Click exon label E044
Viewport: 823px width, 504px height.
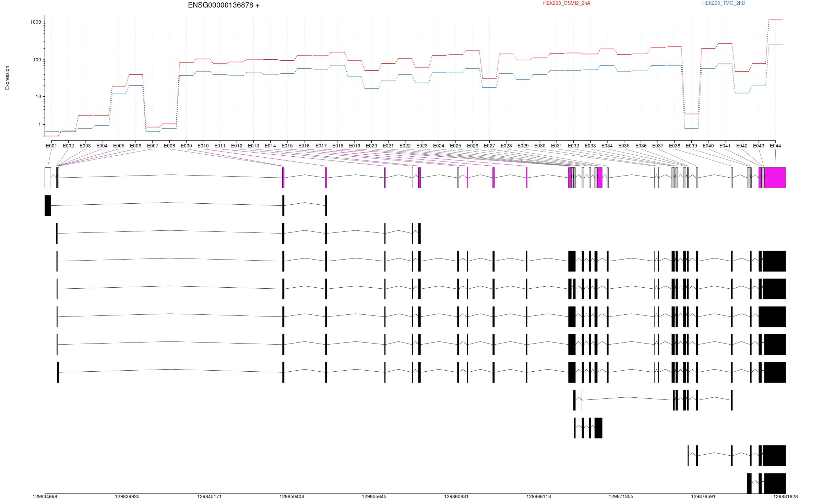point(775,146)
